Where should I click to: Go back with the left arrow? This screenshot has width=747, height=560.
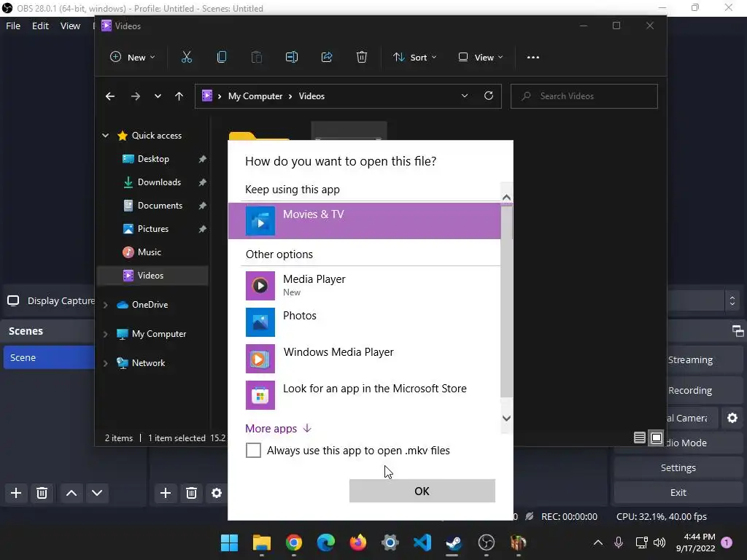tap(110, 96)
